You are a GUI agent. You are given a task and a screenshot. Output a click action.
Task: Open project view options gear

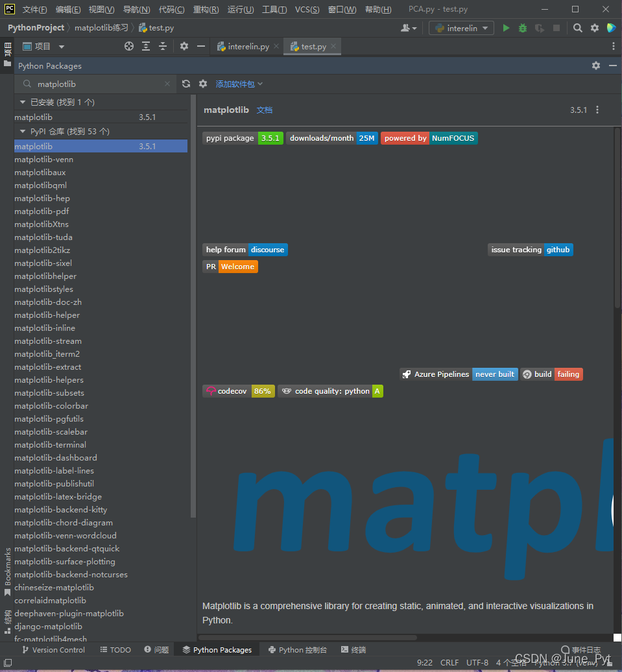[x=184, y=46]
